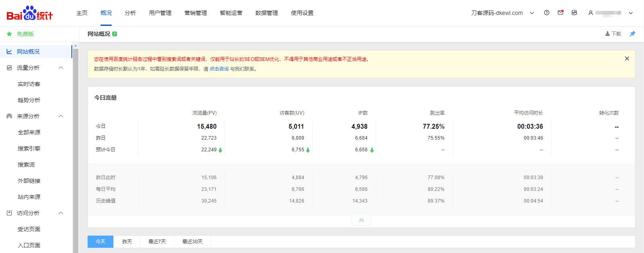Click the 下载 download button
Screen dimensions: 644x253
point(613,34)
